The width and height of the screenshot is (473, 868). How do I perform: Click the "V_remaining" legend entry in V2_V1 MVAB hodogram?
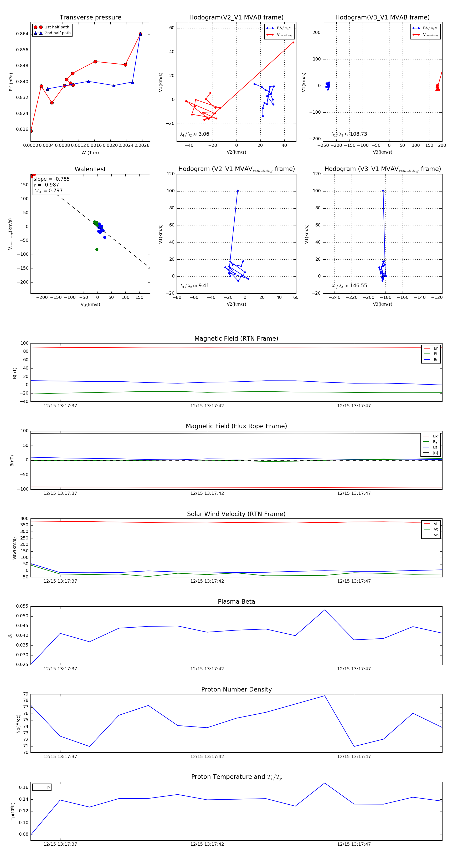point(279,35)
